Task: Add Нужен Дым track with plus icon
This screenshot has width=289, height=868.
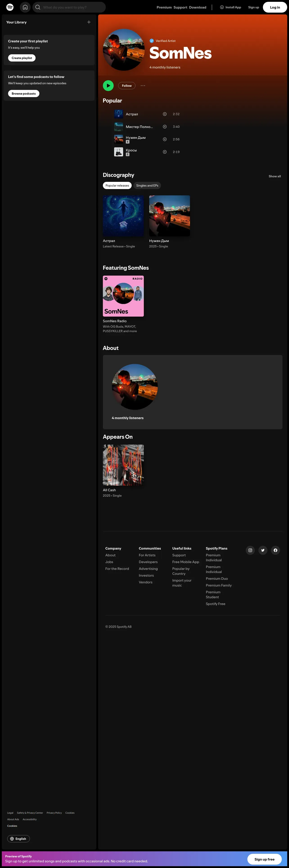Action: tap(165, 139)
